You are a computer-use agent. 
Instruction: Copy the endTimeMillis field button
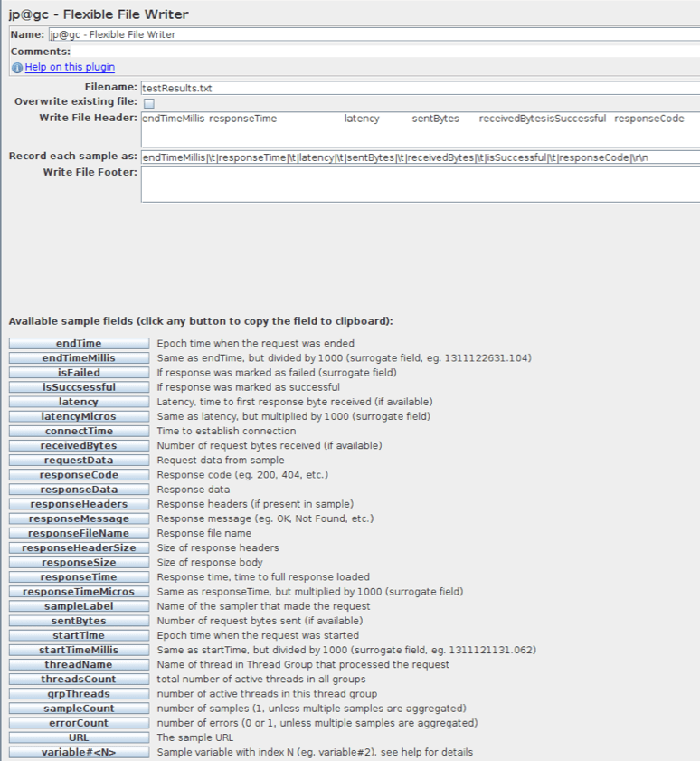click(x=79, y=358)
